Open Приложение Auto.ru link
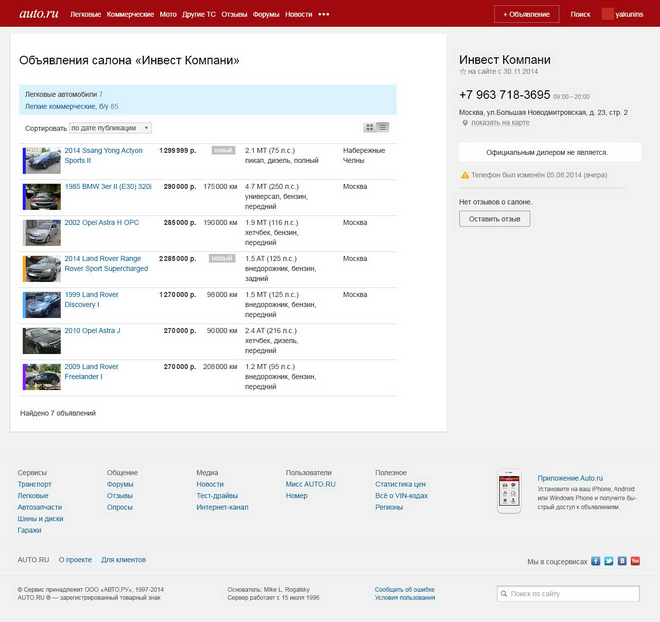 (570, 478)
